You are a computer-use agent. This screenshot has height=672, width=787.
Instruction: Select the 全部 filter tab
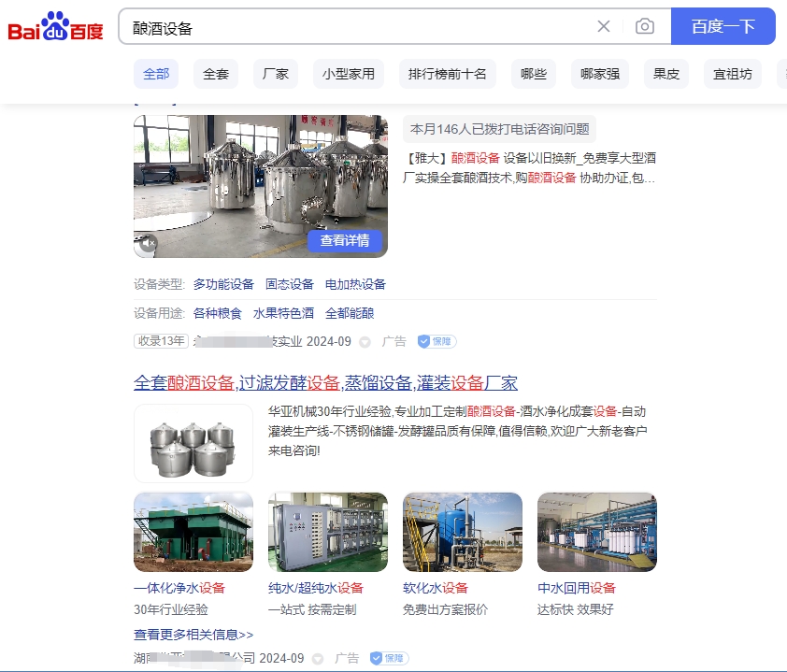(156, 74)
